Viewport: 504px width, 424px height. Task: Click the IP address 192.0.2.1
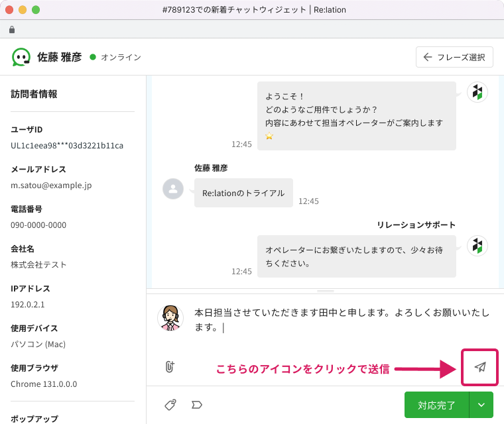coord(28,305)
